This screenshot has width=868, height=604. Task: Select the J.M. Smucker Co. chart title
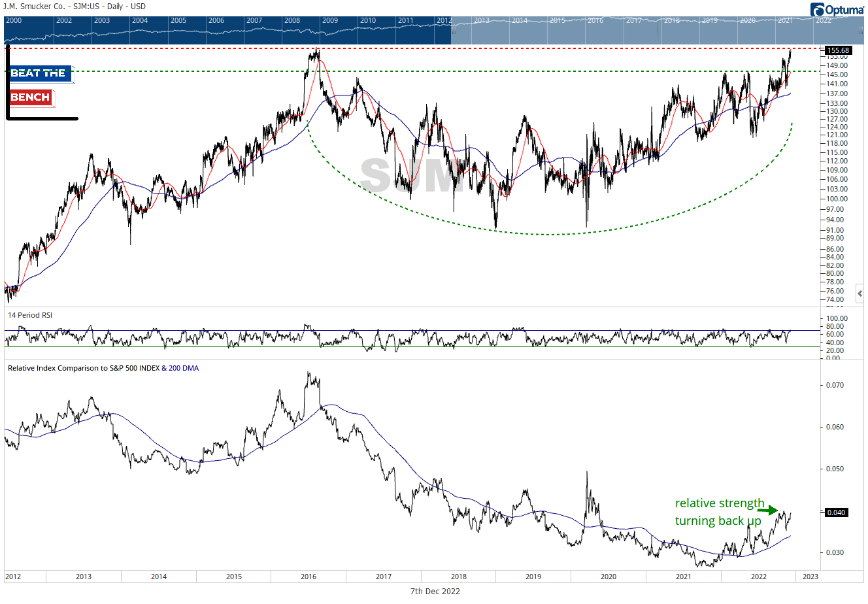click(x=75, y=7)
